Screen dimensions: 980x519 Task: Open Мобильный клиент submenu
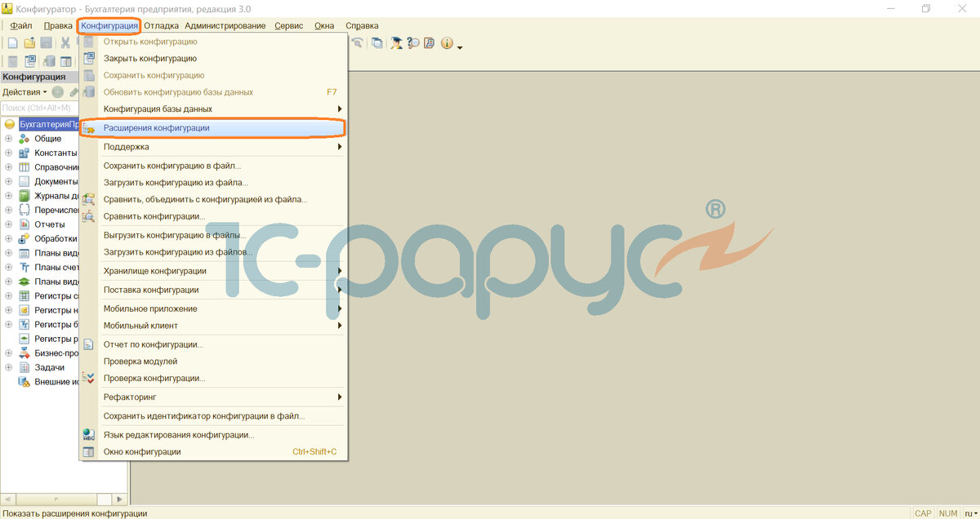click(x=213, y=326)
